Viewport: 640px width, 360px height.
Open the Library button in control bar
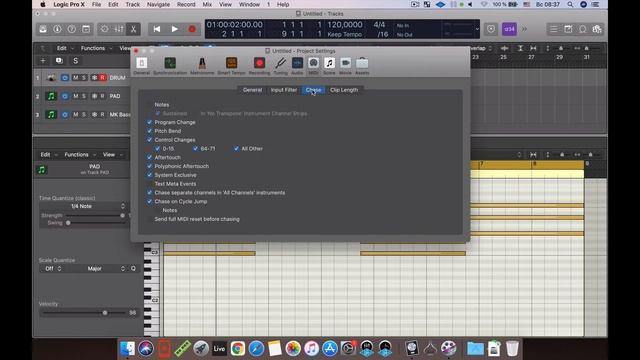click(43, 29)
